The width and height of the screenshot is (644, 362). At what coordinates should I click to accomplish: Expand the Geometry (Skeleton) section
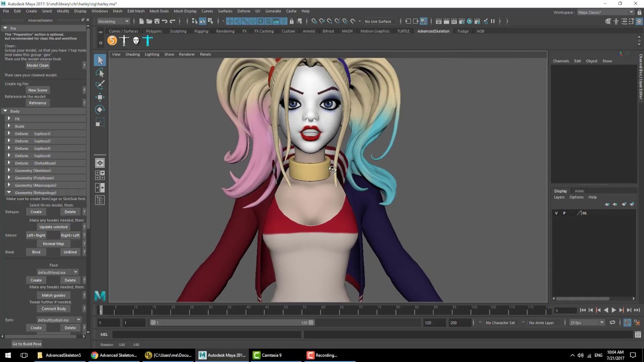(x=33, y=170)
